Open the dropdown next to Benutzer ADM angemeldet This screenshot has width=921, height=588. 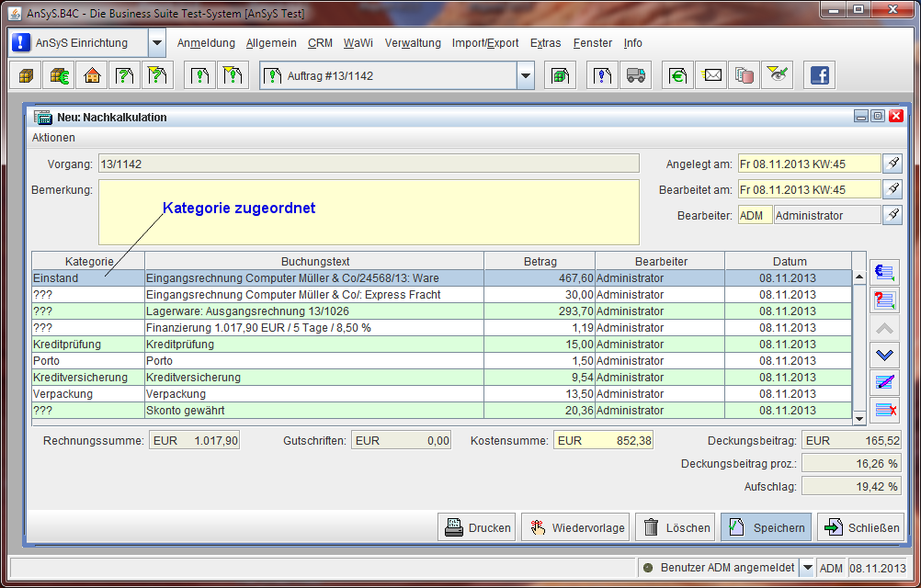(807, 568)
